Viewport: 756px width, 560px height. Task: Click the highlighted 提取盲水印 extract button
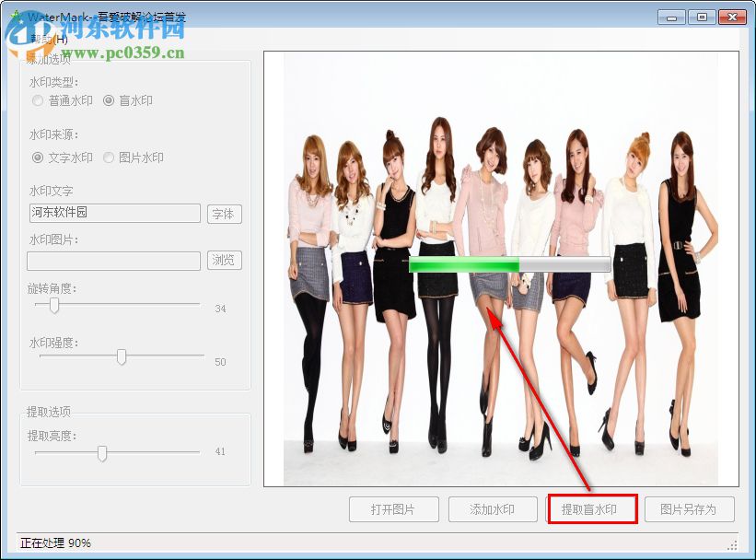[x=593, y=508]
